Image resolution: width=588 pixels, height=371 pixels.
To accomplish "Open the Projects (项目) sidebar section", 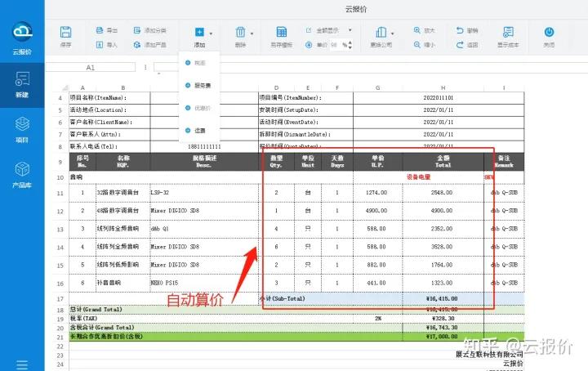I will pyautogui.click(x=22, y=130).
